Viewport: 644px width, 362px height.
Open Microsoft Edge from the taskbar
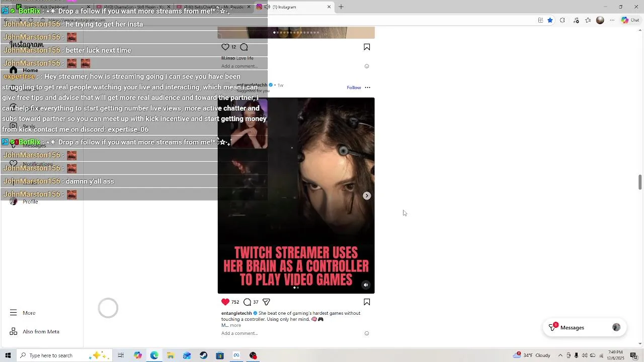[x=154, y=355]
